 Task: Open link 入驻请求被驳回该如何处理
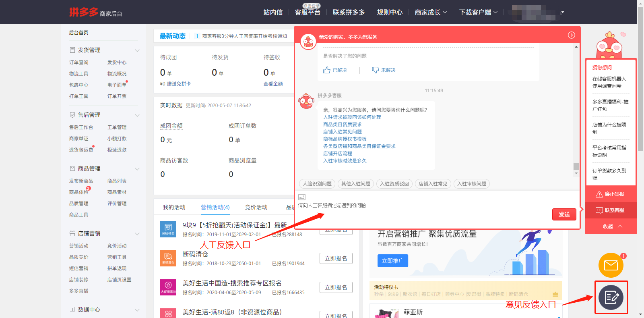[x=352, y=117]
